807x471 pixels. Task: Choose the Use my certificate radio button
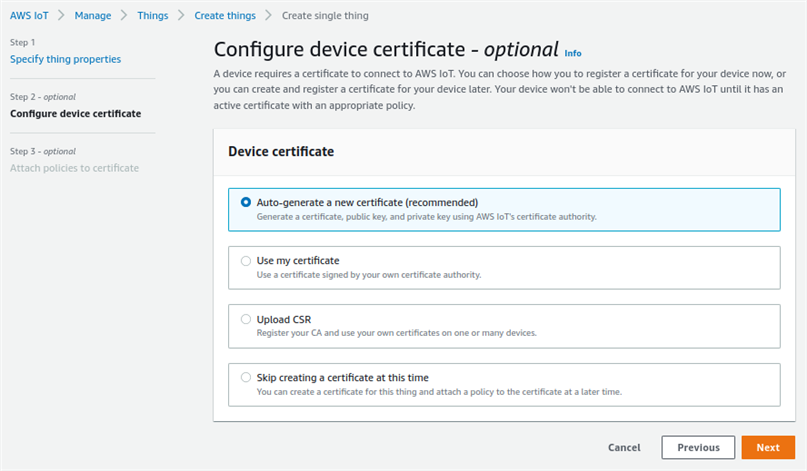coord(246,260)
